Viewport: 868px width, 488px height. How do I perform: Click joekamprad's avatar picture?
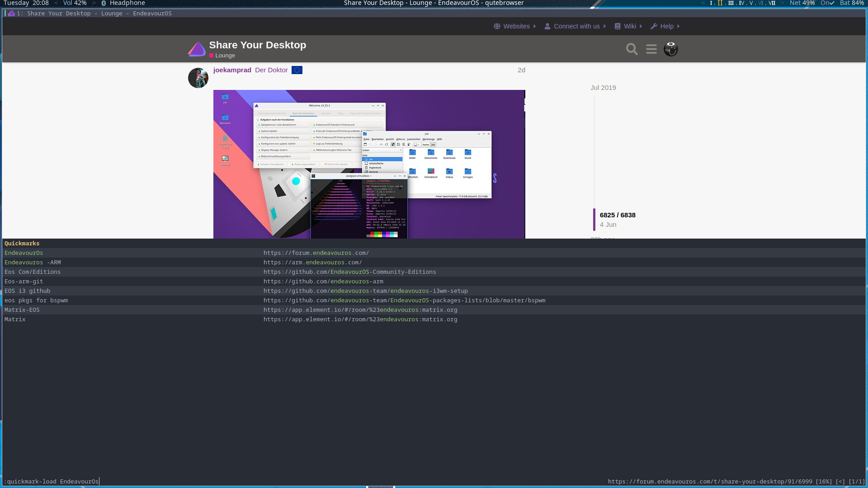pos(198,78)
